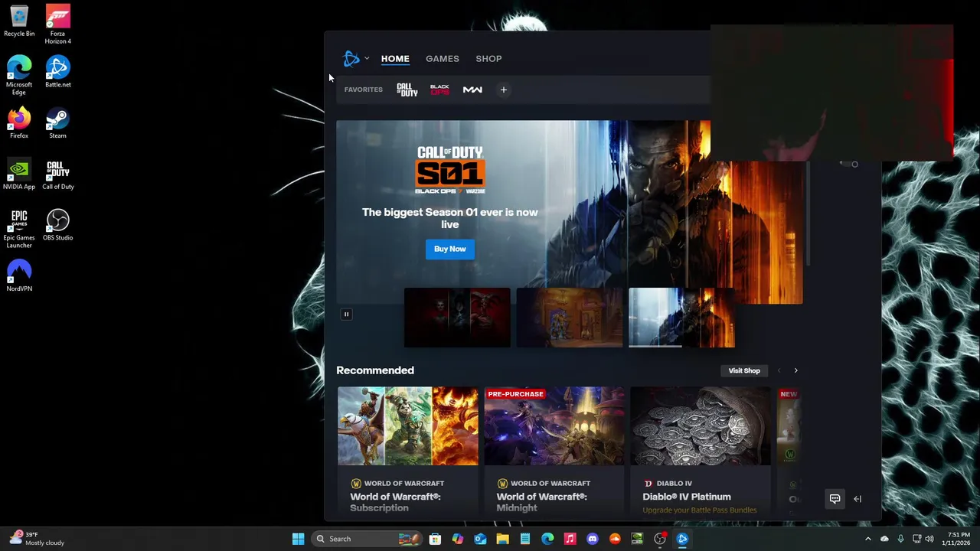Open the Battle.net logo menu
Viewport: 980px width, 551px height.
click(351, 58)
